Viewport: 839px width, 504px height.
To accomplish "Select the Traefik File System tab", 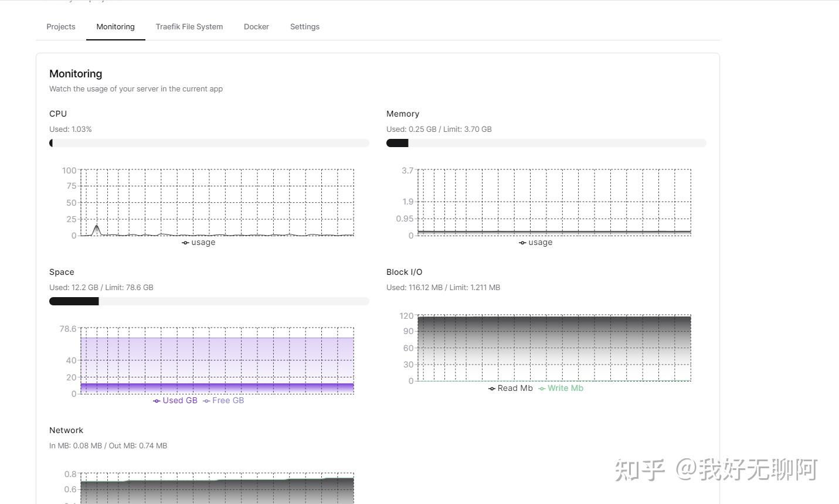I will pos(189,26).
